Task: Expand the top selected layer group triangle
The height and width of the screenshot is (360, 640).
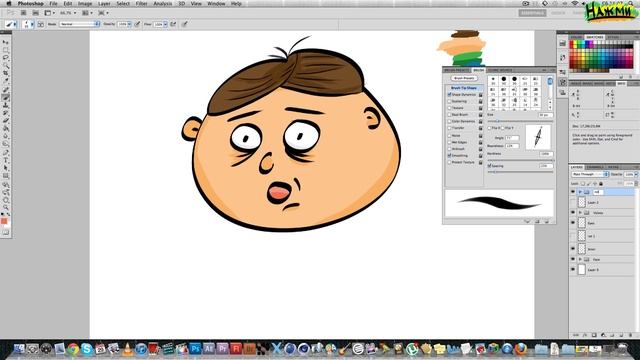Action: pyautogui.click(x=580, y=192)
